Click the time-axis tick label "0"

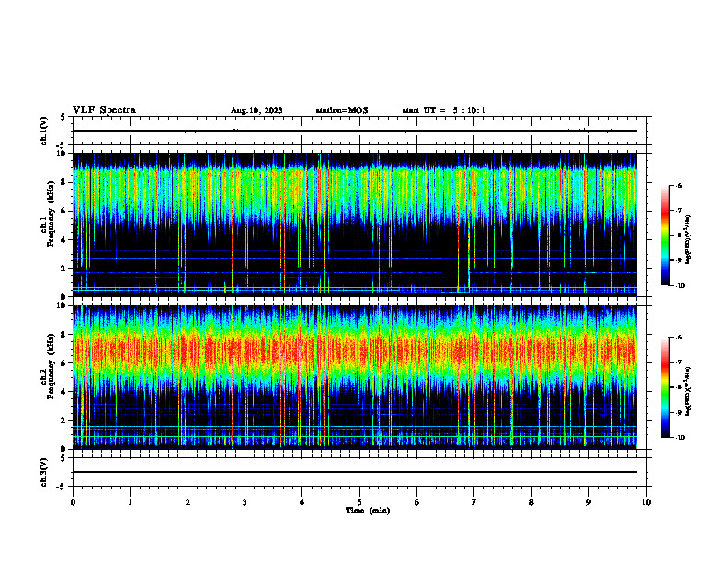73,502
